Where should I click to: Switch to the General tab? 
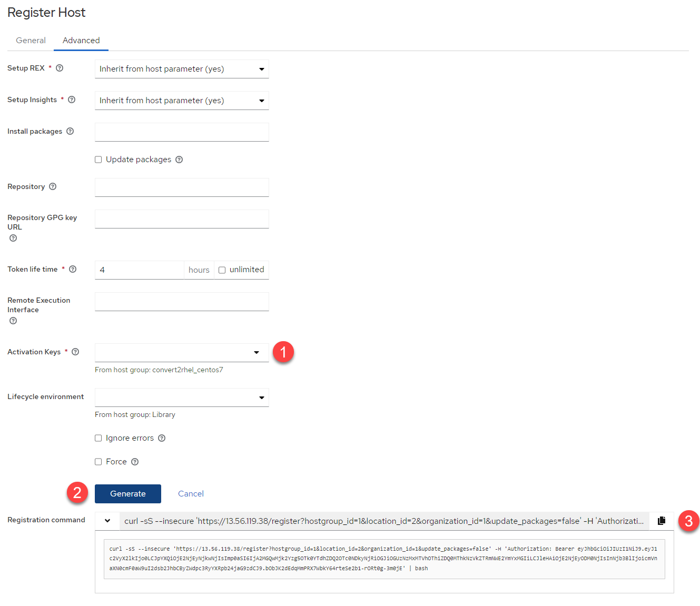tap(31, 41)
